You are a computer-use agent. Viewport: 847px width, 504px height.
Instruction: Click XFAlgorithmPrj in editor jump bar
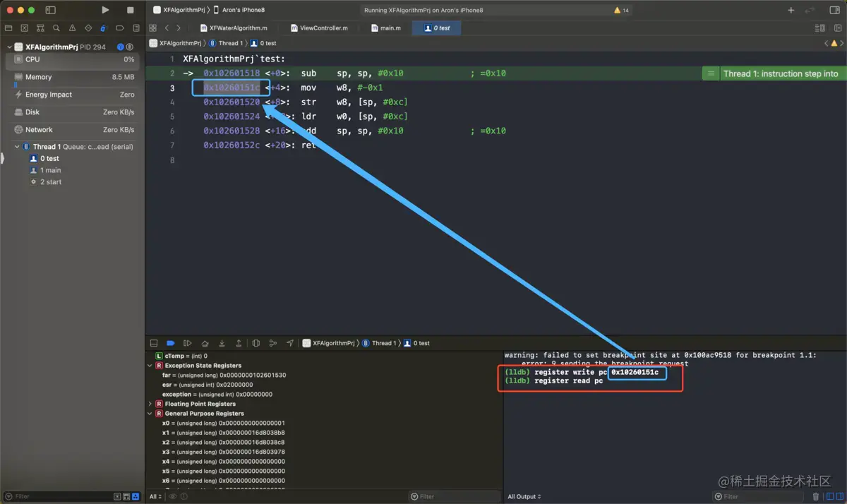(175, 43)
